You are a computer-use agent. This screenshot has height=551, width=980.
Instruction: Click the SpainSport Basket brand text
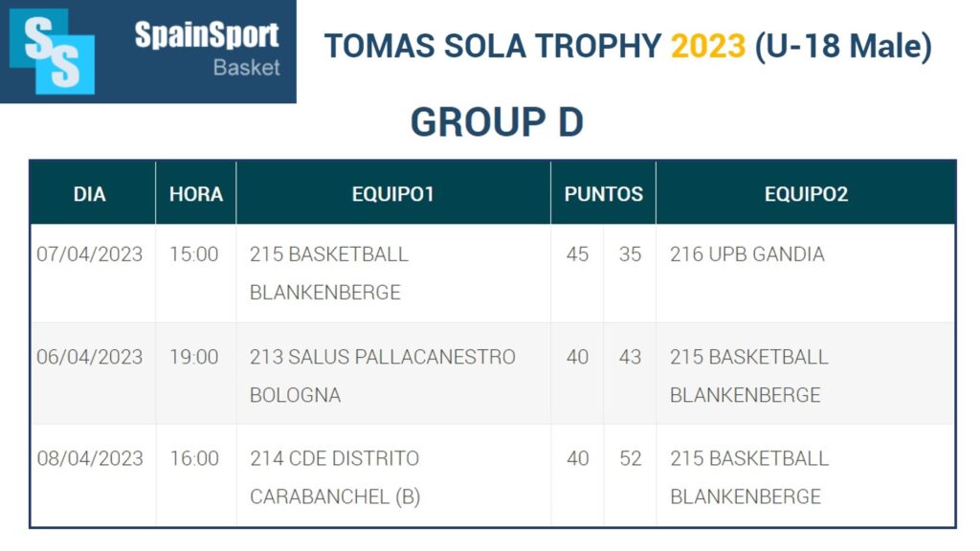click(207, 49)
